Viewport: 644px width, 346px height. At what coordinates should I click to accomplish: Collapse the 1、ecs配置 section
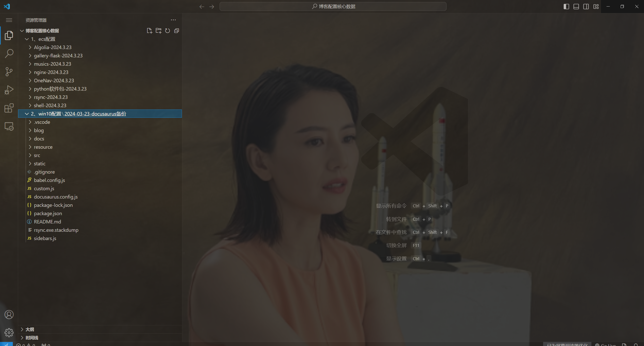27,39
